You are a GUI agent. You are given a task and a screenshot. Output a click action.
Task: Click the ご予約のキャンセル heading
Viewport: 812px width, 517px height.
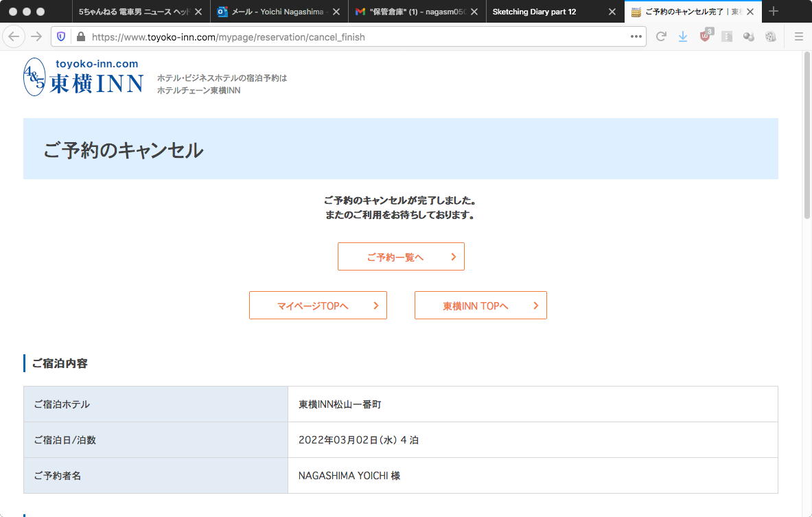[x=124, y=150]
